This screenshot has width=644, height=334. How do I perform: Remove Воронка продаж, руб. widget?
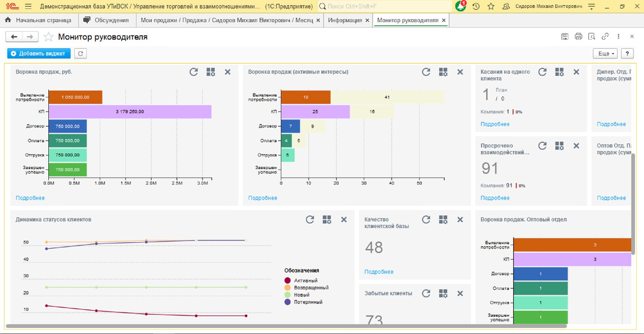(228, 72)
